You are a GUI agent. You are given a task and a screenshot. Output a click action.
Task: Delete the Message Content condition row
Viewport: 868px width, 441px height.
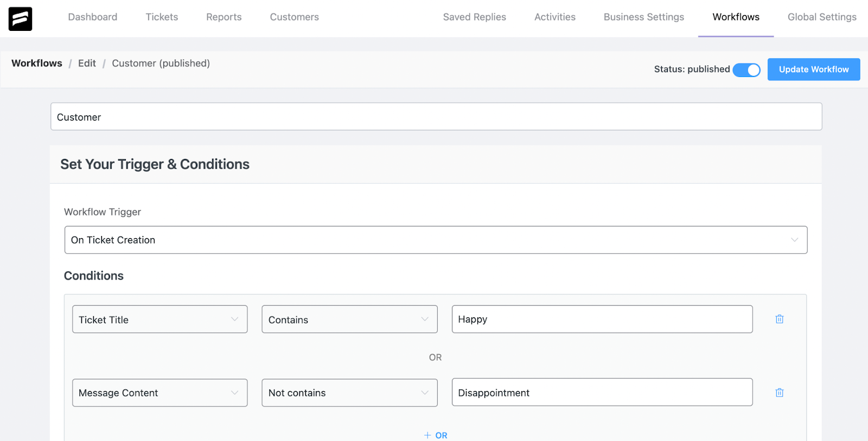(x=779, y=393)
